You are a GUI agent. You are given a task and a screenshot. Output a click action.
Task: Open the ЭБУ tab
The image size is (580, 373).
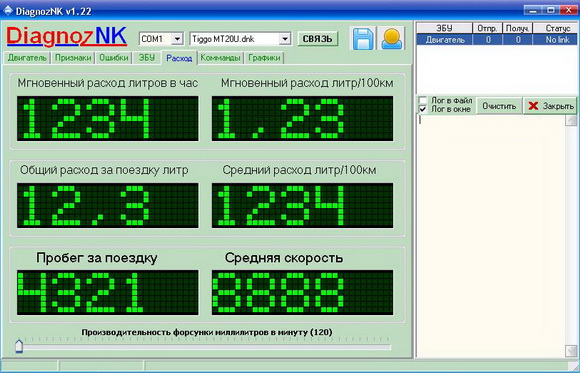tap(147, 58)
